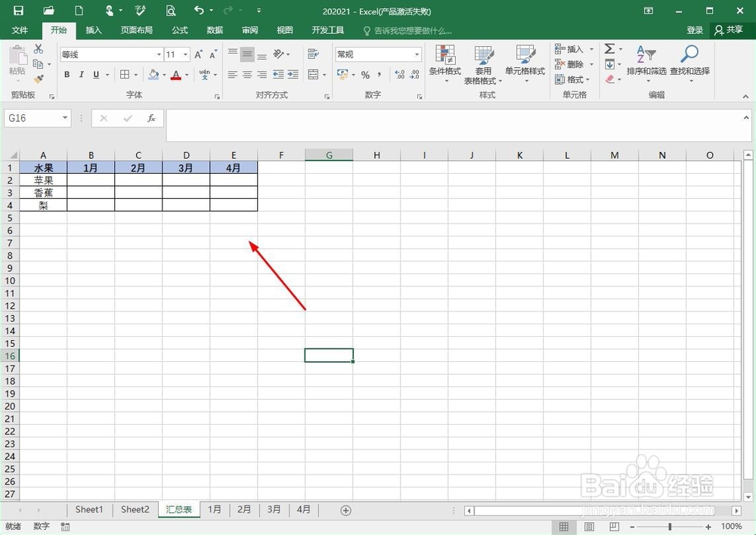Click the Merge and Center icon
Viewport: 756px width, 535px height.
(314, 75)
